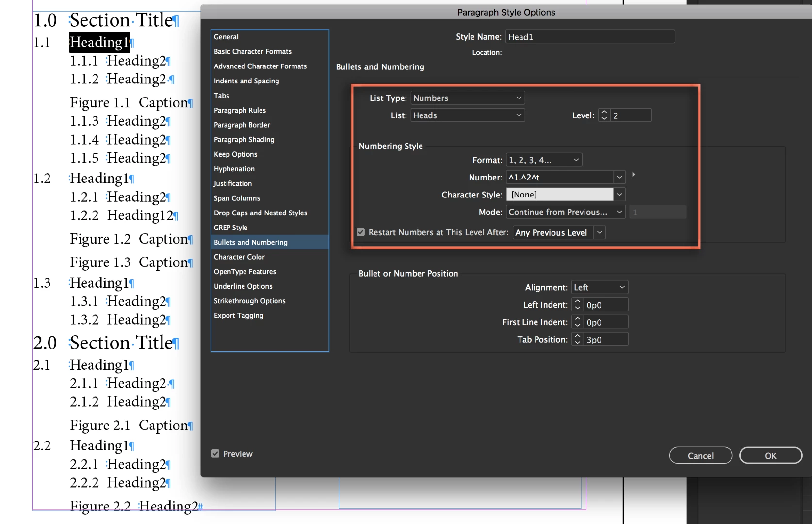
Task: Click the Figure 2.2 Heading2 line
Action: tap(136, 506)
